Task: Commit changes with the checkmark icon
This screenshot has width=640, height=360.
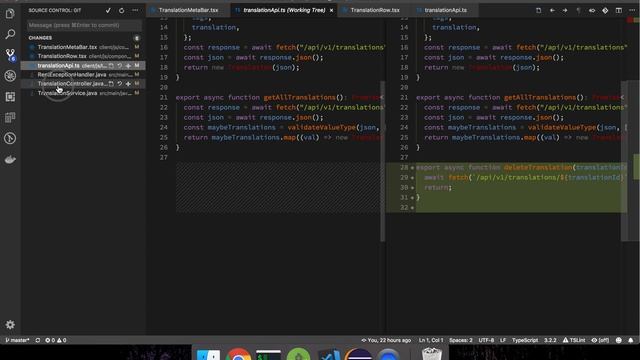Action: pos(108,10)
